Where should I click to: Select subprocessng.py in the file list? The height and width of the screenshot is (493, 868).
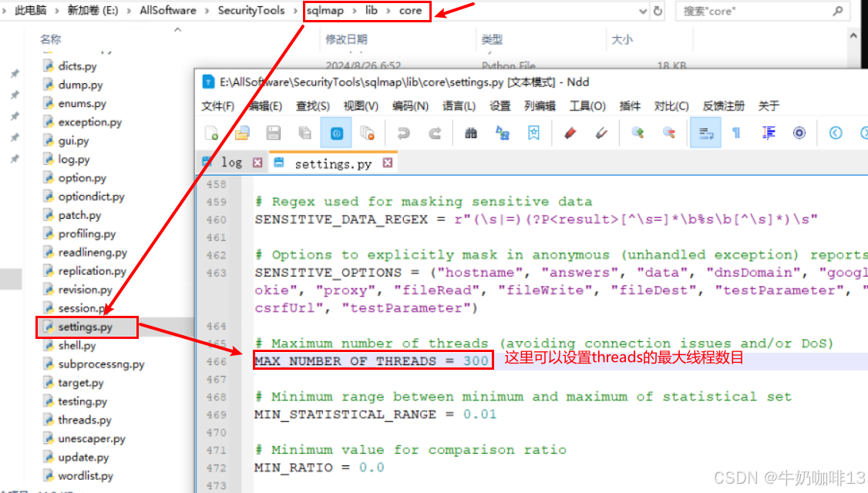pos(101,364)
